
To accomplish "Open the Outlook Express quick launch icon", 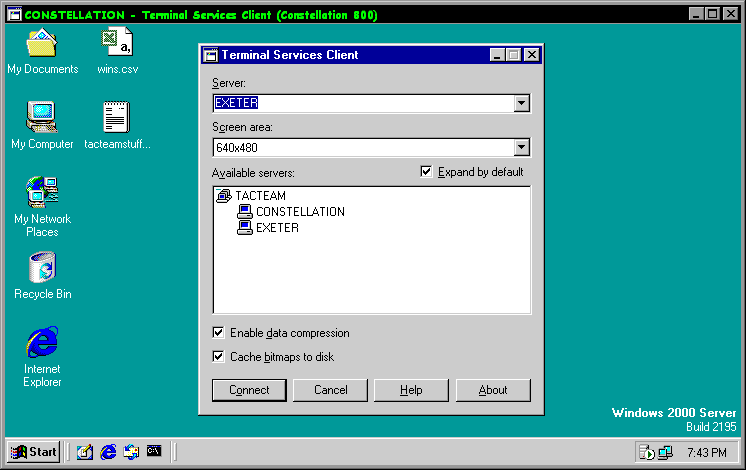I will [x=131, y=451].
